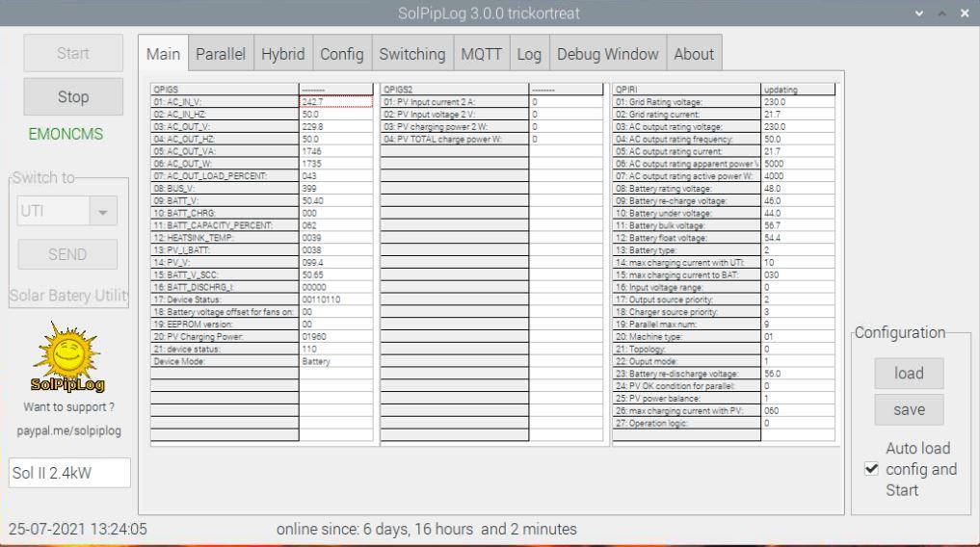This screenshot has width=980, height=547.
Task: Select the 12: HEATSINK_TEMP label
Action: [225, 238]
